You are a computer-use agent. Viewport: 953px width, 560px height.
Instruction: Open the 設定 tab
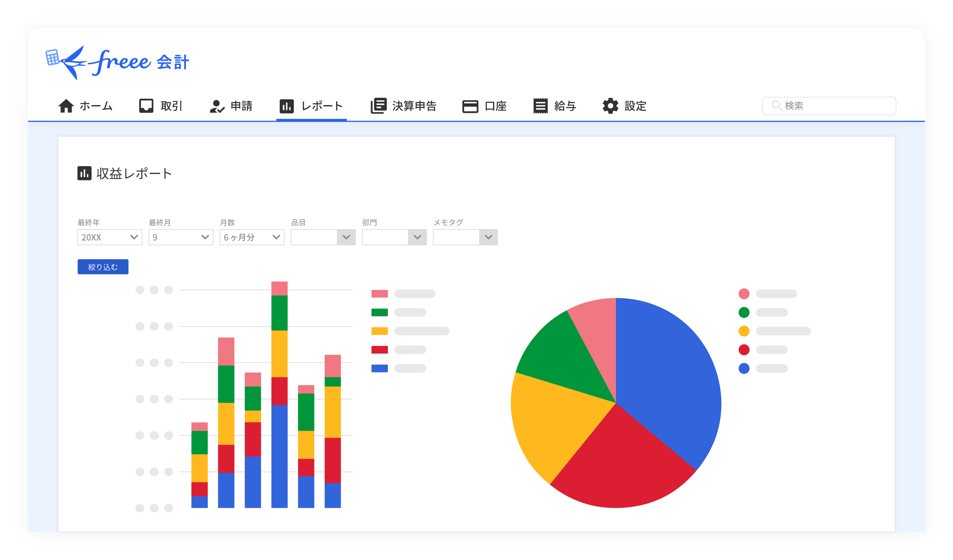(x=625, y=106)
